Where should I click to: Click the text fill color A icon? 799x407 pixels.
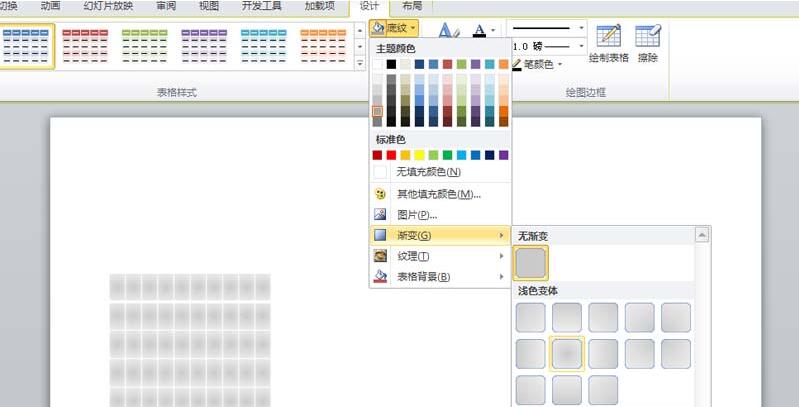pyautogui.click(x=479, y=31)
